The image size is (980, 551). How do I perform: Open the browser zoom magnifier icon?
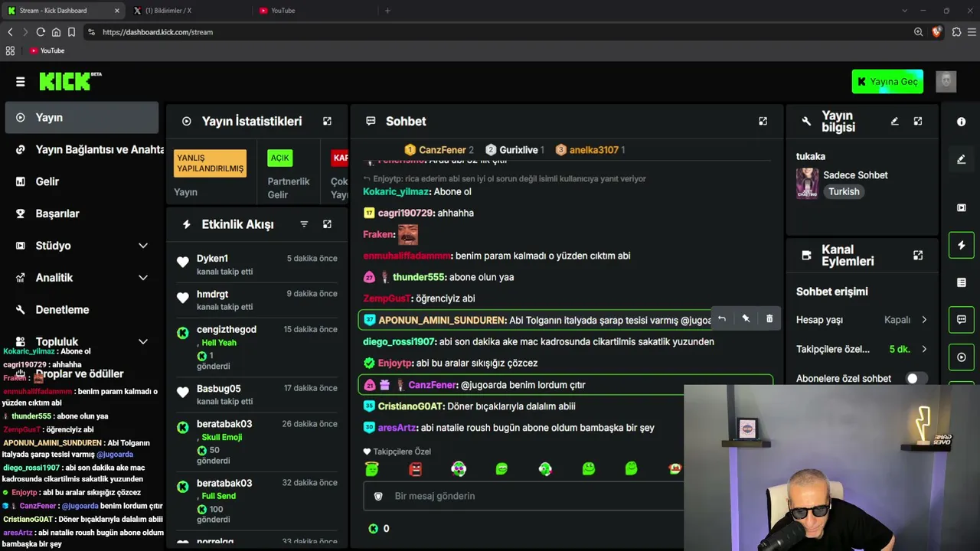[x=918, y=32]
